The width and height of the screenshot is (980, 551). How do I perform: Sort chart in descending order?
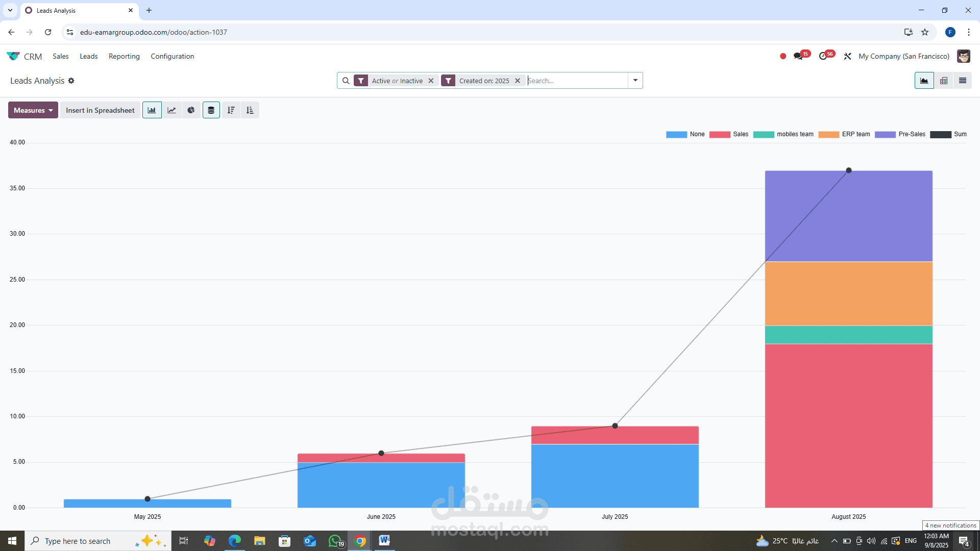click(231, 110)
